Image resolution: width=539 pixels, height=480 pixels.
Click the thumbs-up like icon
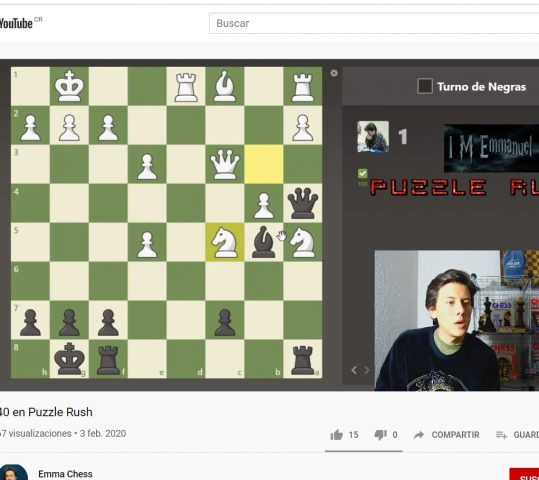coord(337,435)
